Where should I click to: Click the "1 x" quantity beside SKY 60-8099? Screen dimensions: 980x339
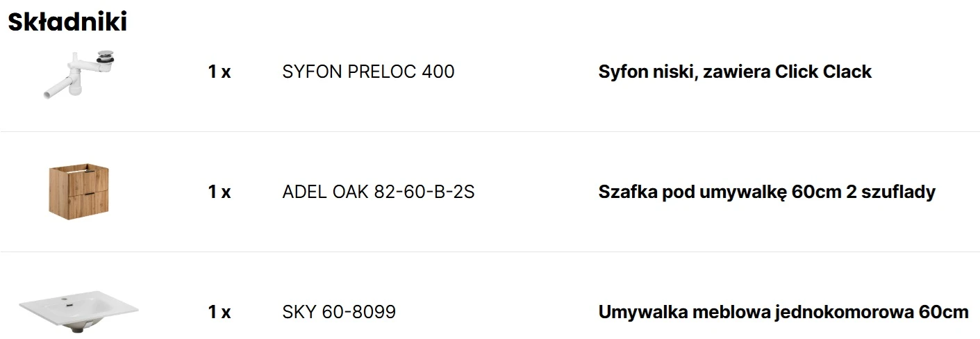coord(219,312)
